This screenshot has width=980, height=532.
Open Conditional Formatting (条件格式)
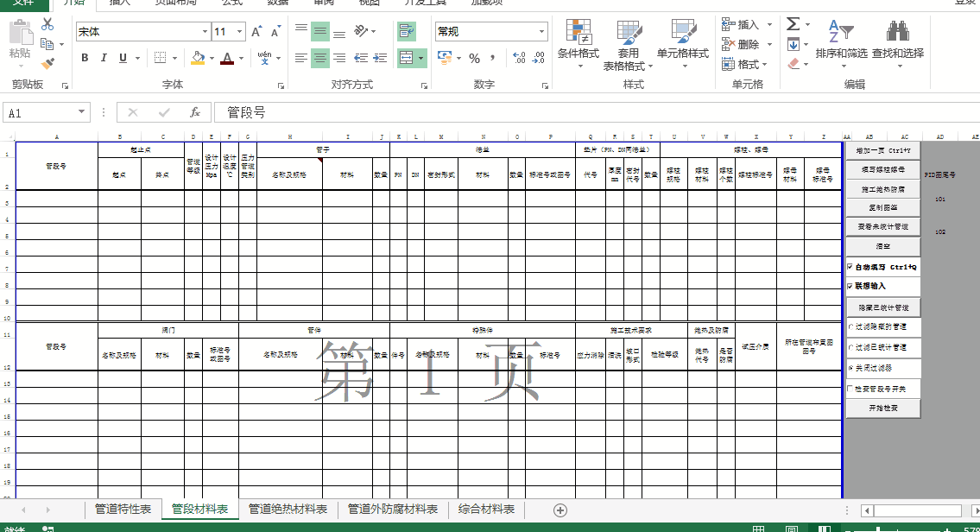pyautogui.click(x=579, y=42)
